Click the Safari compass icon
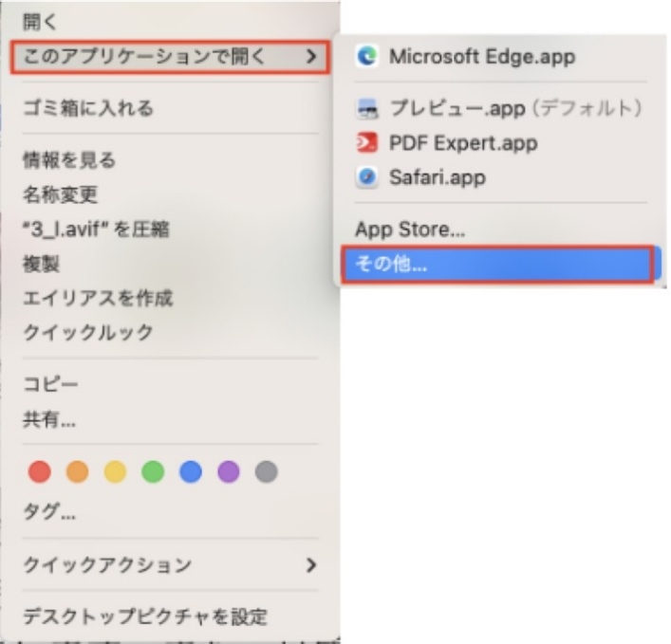The width and height of the screenshot is (671, 644). point(366,177)
